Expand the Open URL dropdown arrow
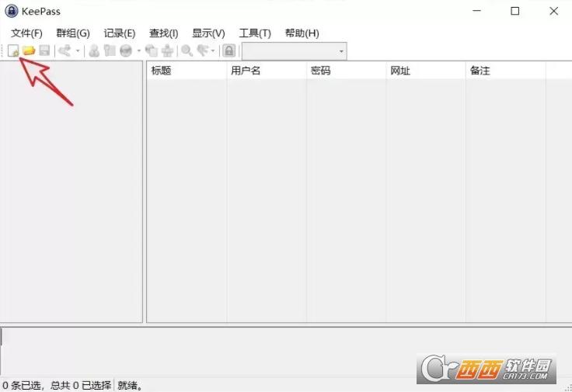The image size is (572, 392). pyautogui.click(x=138, y=50)
